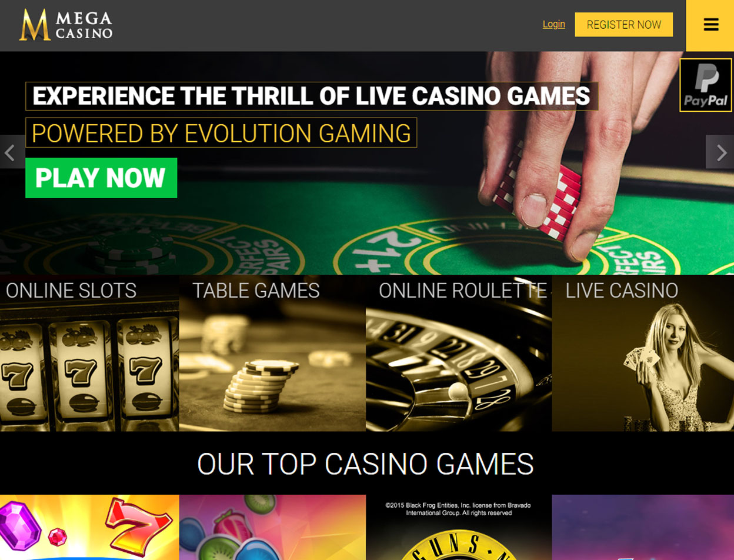Click the Mega Casino logo
This screenshot has width=734, height=560.
tap(65, 25)
